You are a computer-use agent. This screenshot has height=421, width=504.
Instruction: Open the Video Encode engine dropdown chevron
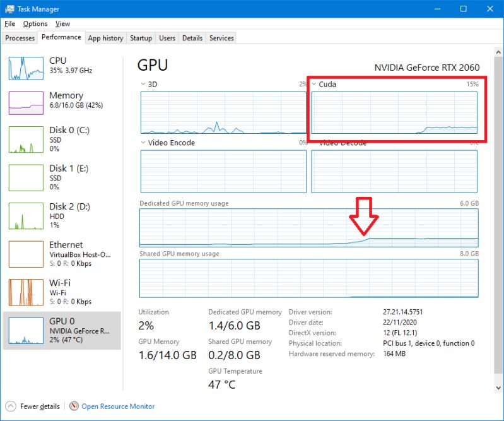click(x=143, y=143)
